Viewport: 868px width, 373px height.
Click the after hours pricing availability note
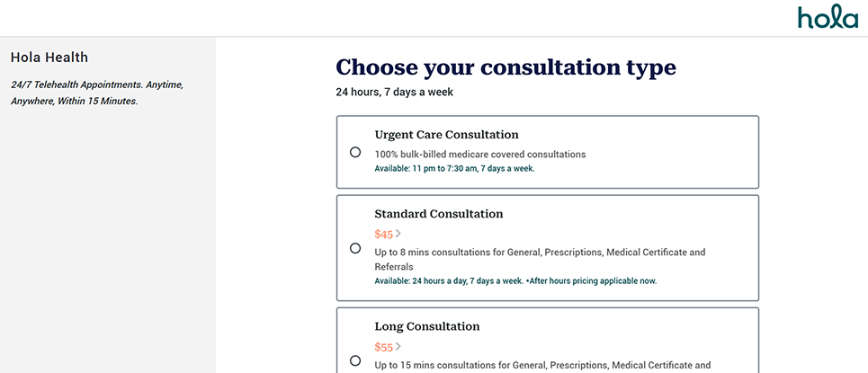pos(515,280)
